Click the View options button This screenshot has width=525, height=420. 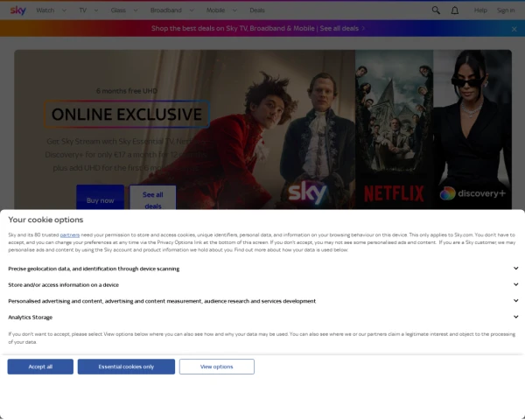[216, 367]
